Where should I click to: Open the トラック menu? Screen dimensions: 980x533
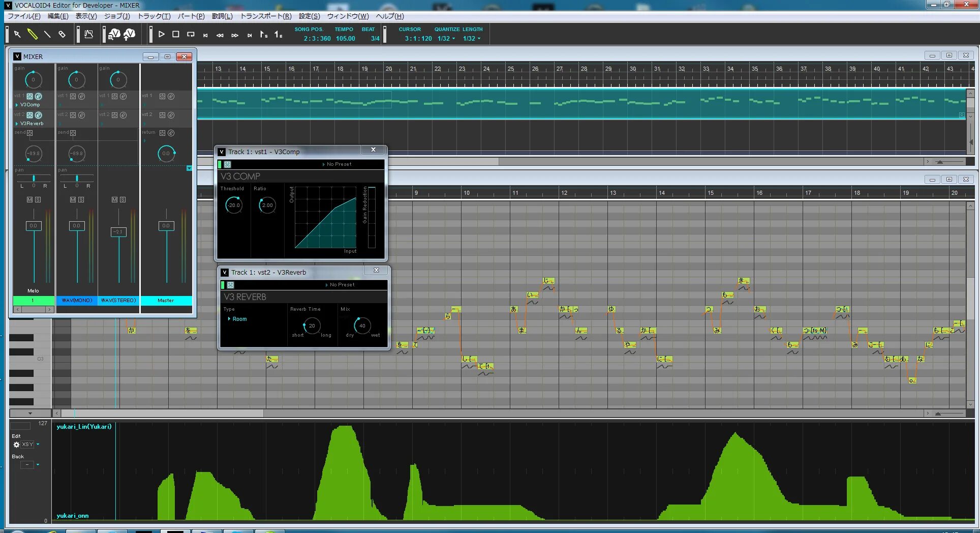[153, 16]
